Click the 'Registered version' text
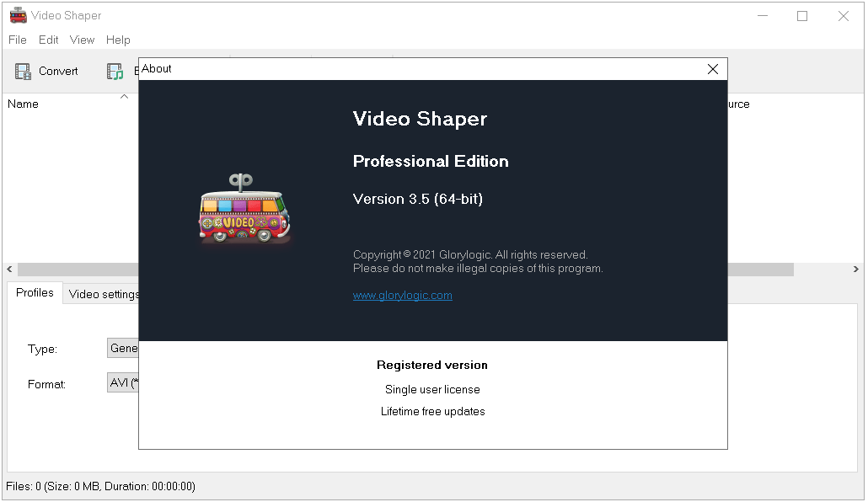 click(432, 366)
